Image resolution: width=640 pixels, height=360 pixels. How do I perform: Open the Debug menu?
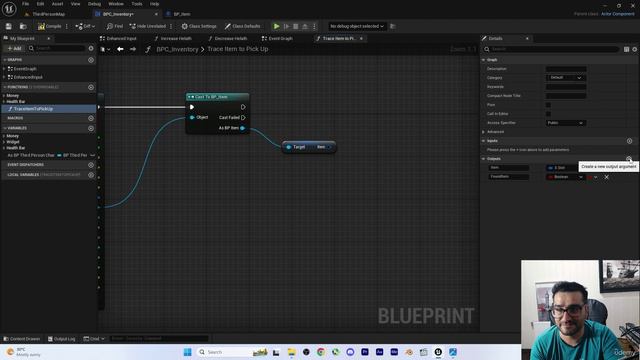click(x=94, y=4)
